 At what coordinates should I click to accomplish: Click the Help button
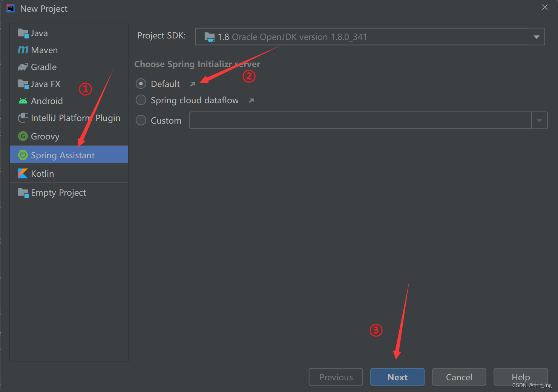[520, 377]
